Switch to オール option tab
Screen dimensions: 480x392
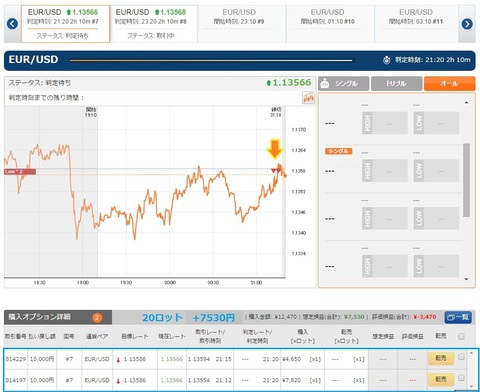[449, 83]
